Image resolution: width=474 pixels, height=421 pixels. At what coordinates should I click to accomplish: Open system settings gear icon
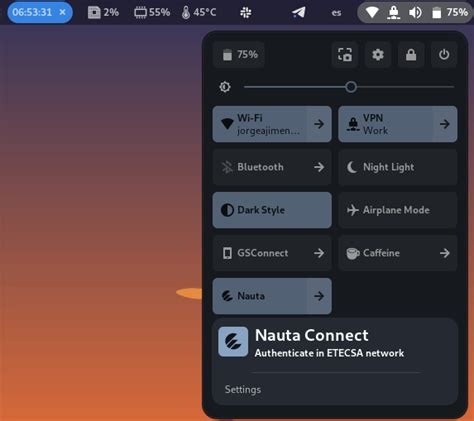click(x=378, y=55)
